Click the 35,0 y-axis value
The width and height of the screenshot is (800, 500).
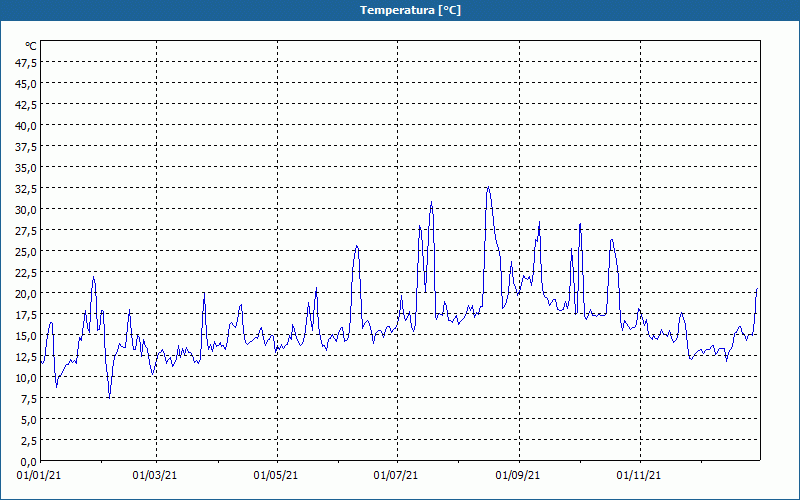click(26, 168)
